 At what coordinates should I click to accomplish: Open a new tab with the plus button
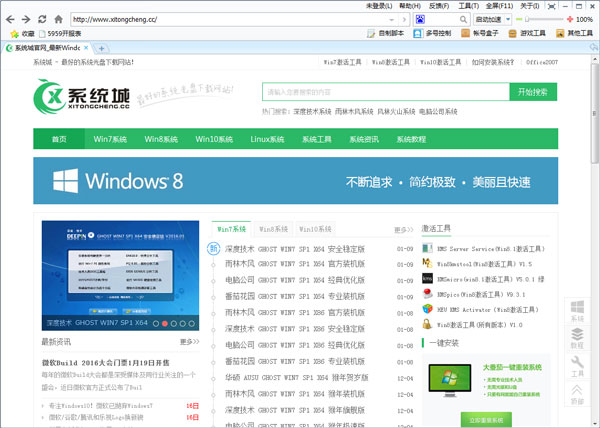tap(101, 48)
